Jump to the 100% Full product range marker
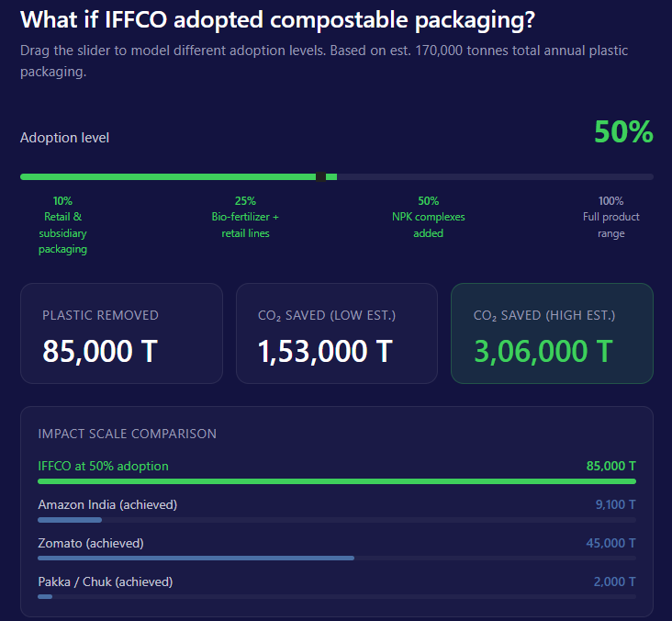This screenshot has width=672, height=621. click(x=610, y=217)
